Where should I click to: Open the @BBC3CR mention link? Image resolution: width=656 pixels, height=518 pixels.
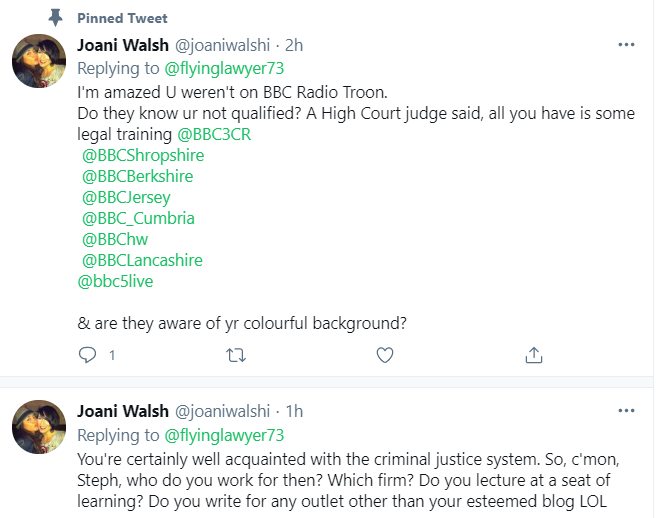click(x=214, y=134)
